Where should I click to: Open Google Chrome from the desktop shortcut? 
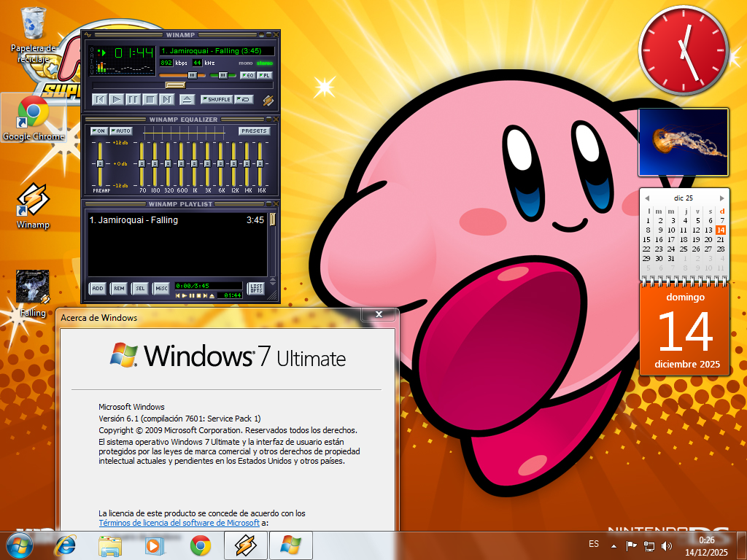[33, 117]
